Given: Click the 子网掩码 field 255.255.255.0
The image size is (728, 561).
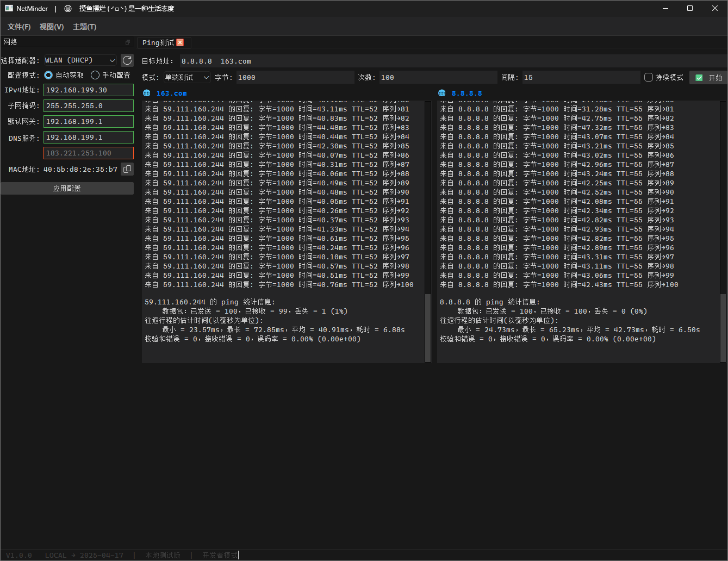Looking at the screenshot, I should (x=89, y=106).
